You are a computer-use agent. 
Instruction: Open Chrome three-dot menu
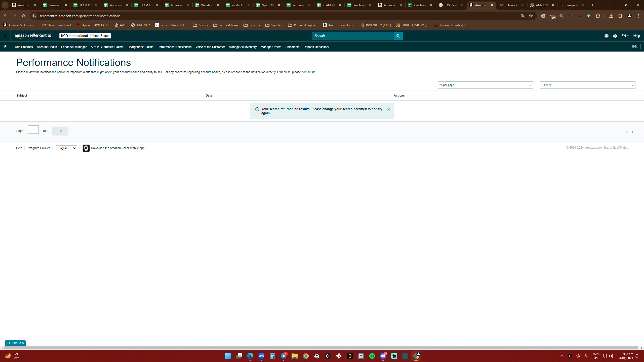tap(638, 16)
